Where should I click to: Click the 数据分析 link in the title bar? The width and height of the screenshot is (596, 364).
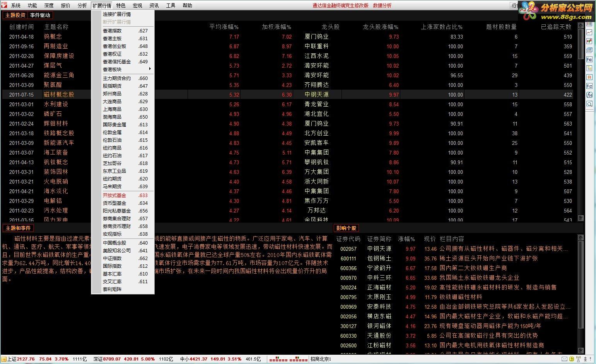[x=382, y=5]
